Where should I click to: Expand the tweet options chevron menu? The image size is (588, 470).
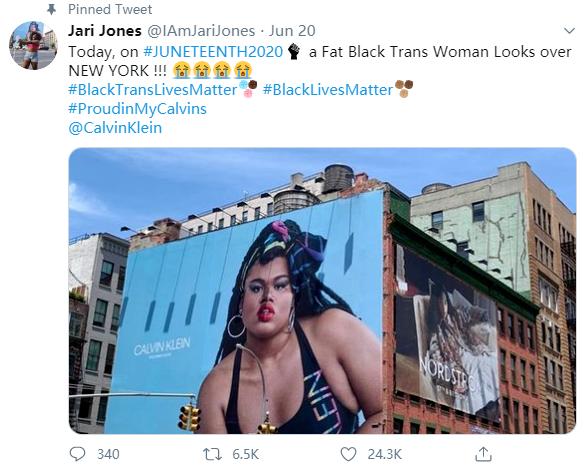(x=569, y=30)
